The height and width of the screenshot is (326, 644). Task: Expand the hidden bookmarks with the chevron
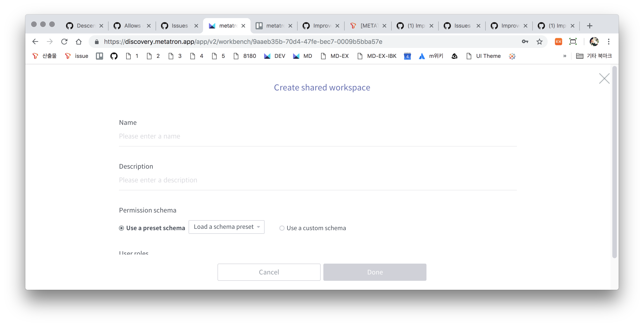pyautogui.click(x=564, y=56)
